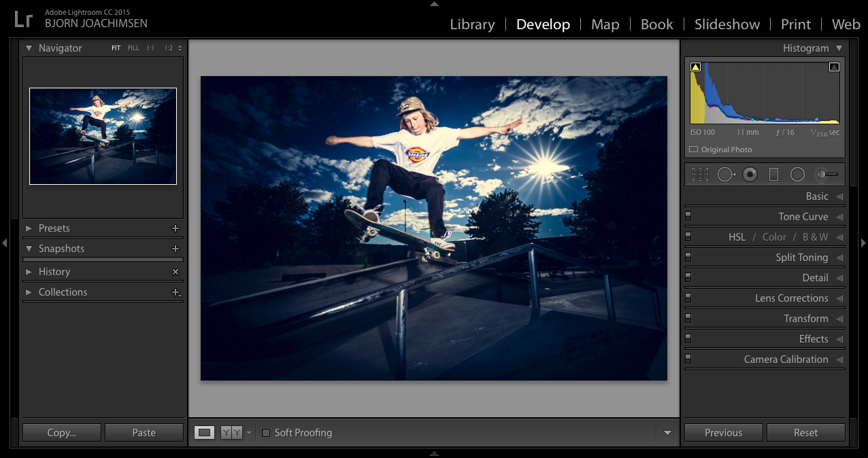The image size is (868, 458).
Task: Toggle shadow clipping indicator in histogram
Action: 695,67
